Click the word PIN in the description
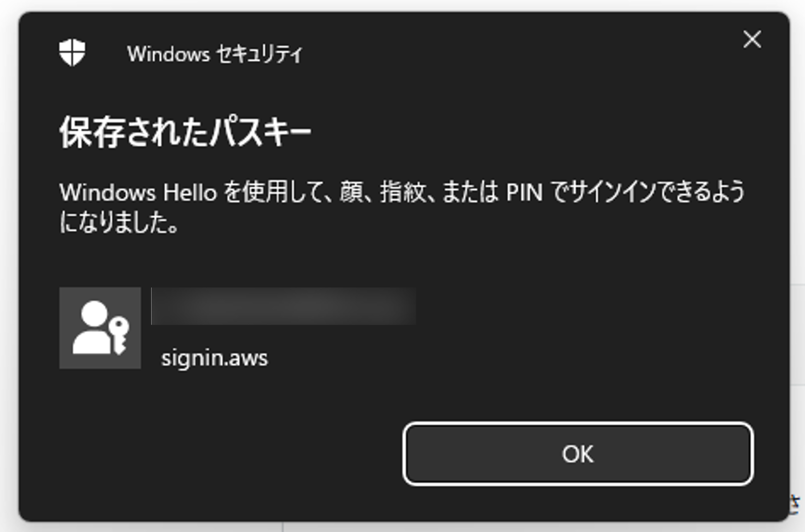 (x=524, y=192)
